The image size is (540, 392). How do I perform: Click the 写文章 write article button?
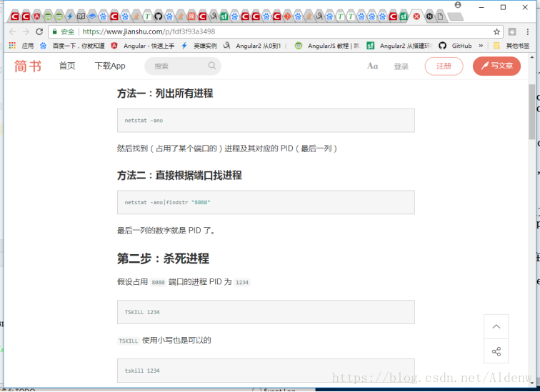click(x=496, y=66)
